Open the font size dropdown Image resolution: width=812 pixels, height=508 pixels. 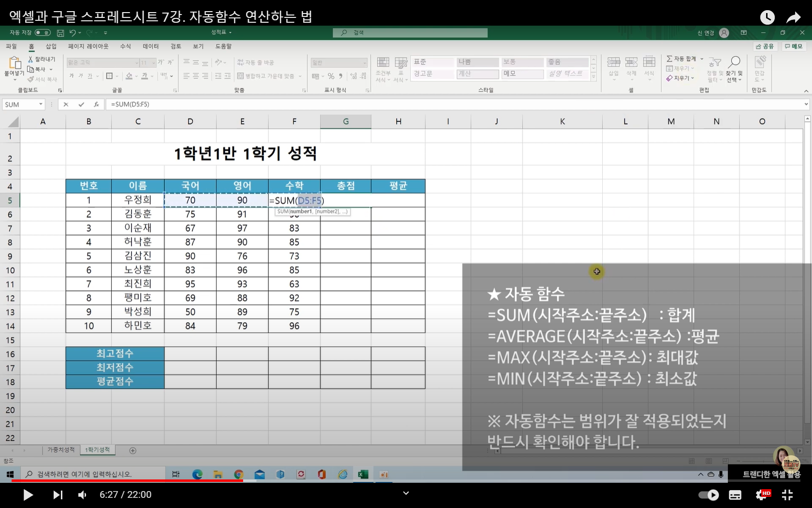(154, 63)
